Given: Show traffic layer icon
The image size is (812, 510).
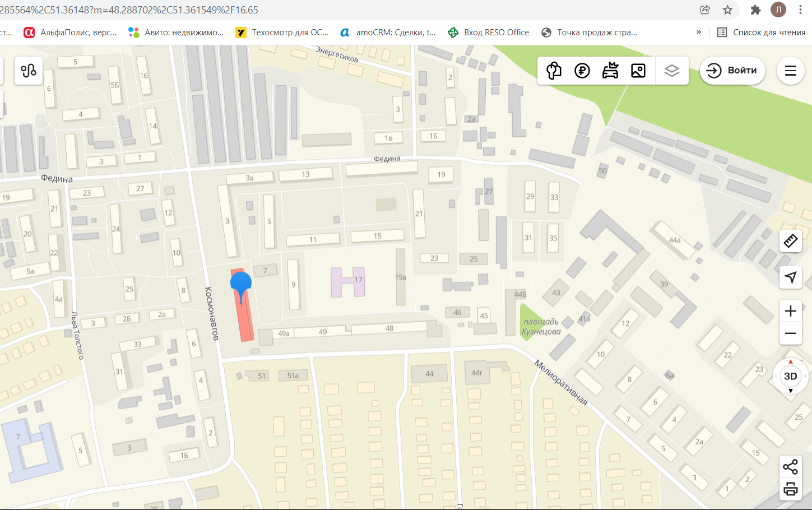Looking at the screenshot, I should [554, 71].
